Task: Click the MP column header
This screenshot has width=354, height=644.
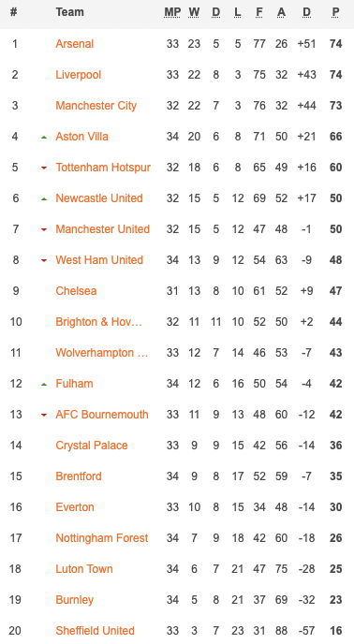Action: [x=172, y=12]
